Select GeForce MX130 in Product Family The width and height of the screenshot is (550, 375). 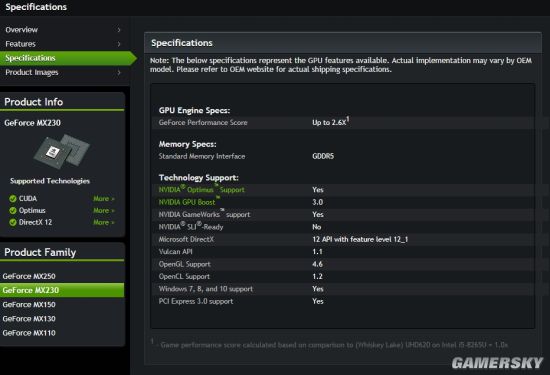[x=29, y=319]
